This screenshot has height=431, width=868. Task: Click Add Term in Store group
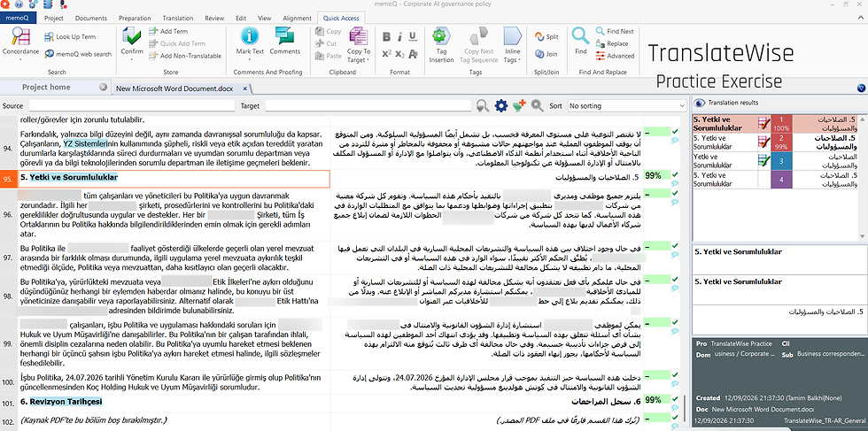click(x=168, y=32)
